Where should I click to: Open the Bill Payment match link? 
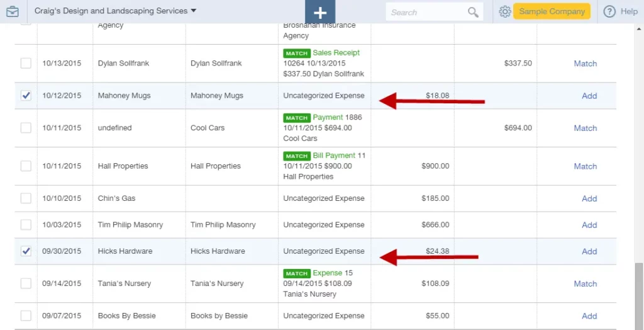(x=334, y=156)
